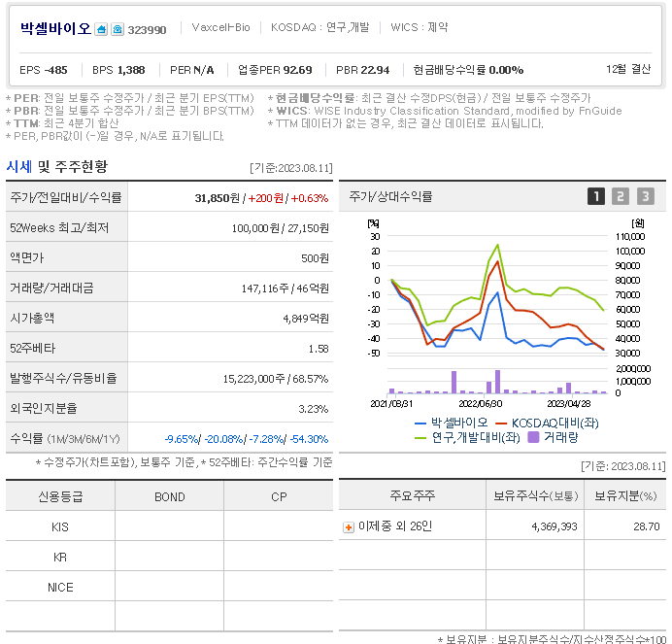This screenshot has height=644, width=672.
Task: Select 현금배당수익률 0.00% value
Action: (468, 70)
